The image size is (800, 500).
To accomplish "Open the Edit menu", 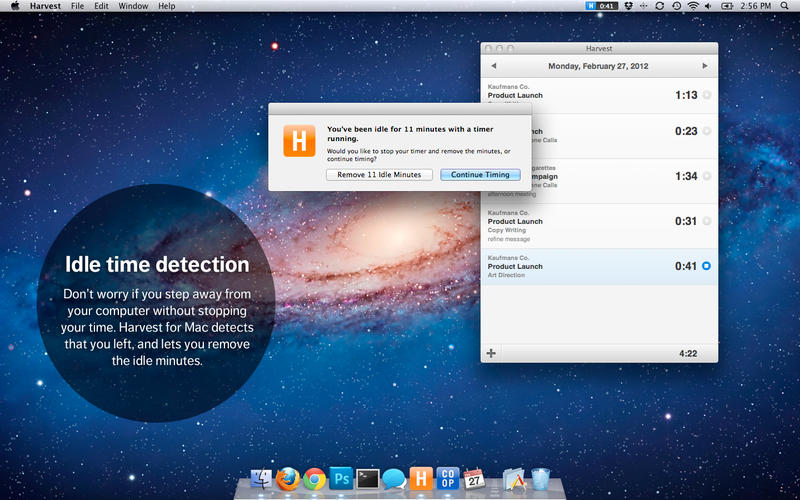I will click(101, 6).
